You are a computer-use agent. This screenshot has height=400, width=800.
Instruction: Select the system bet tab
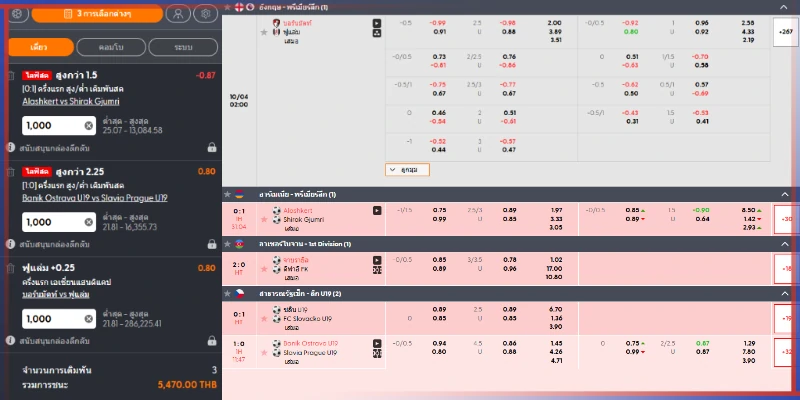click(x=182, y=47)
